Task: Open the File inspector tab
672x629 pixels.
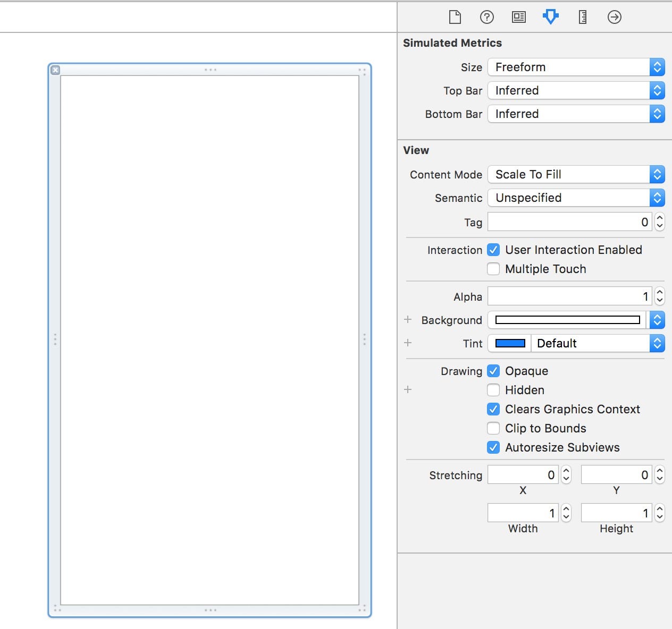Action: [455, 17]
